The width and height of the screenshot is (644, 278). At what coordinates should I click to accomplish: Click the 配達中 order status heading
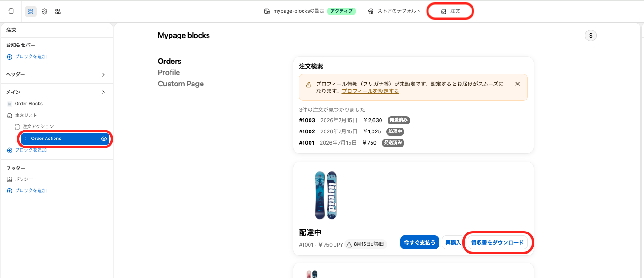310,232
